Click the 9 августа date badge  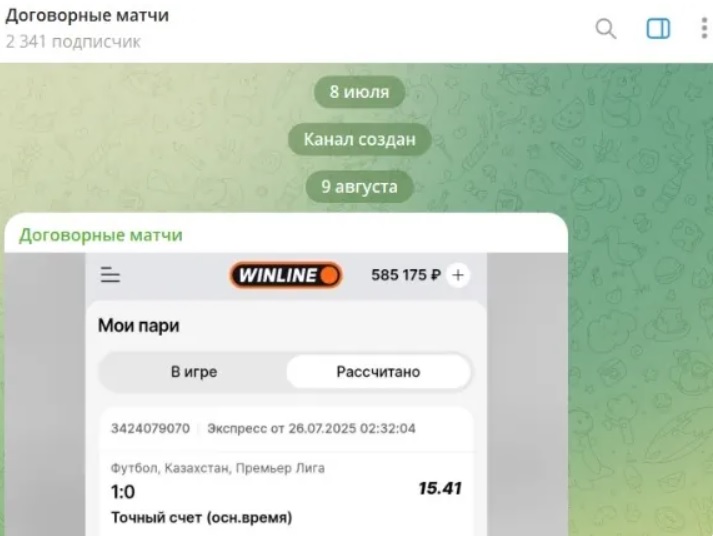[x=359, y=187]
